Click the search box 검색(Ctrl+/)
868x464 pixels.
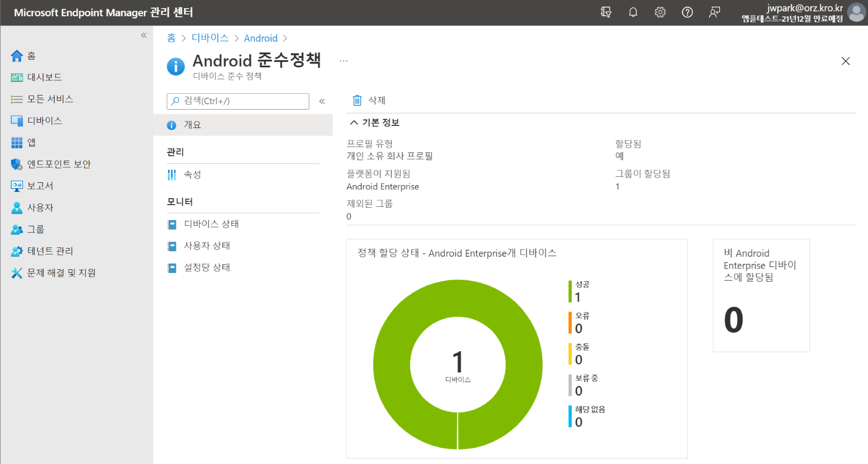pos(238,101)
